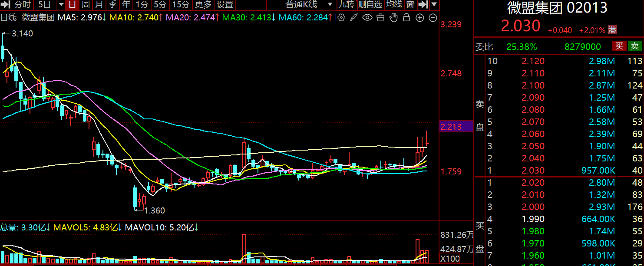The image size is (644, 266).
Task: Switch to 15分 fifteen-minute chart
Action: 180,5
